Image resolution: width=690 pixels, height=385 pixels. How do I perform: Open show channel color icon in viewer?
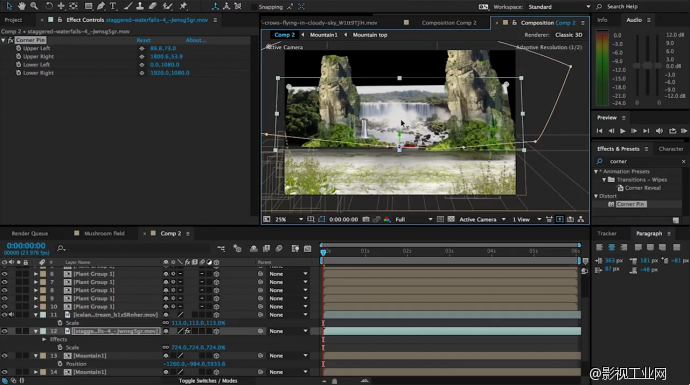pos(387,219)
